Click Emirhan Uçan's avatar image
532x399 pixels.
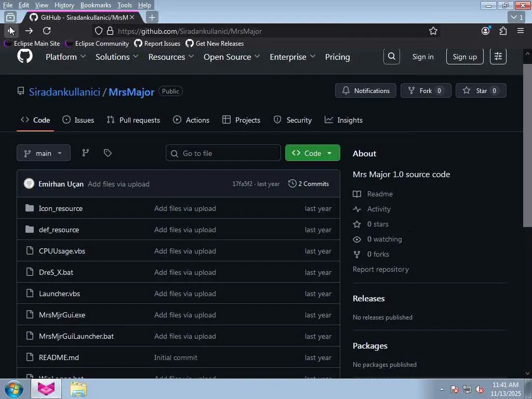[x=29, y=183]
